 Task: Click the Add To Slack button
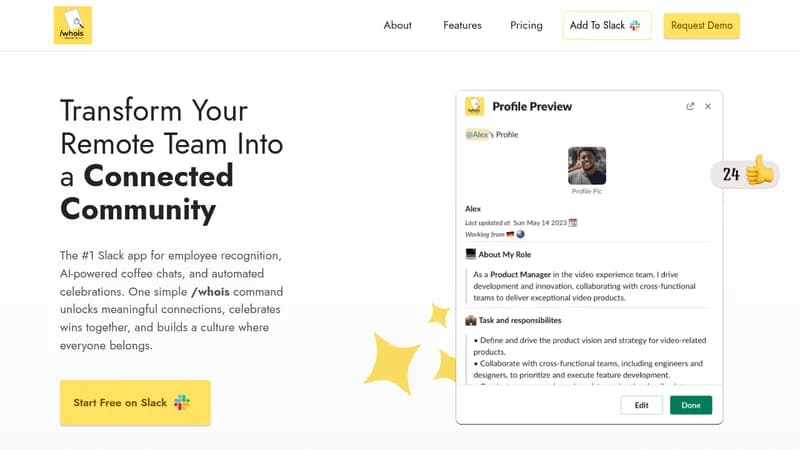(607, 26)
